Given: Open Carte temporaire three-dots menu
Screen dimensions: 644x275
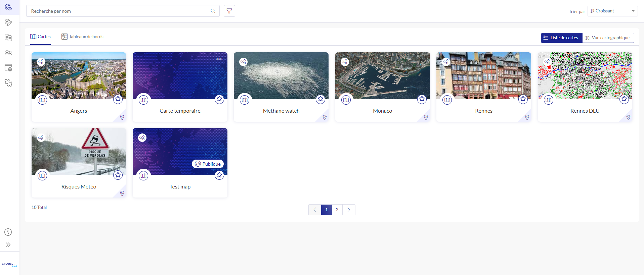Looking at the screenshot, I should click(x=219, y=59).
